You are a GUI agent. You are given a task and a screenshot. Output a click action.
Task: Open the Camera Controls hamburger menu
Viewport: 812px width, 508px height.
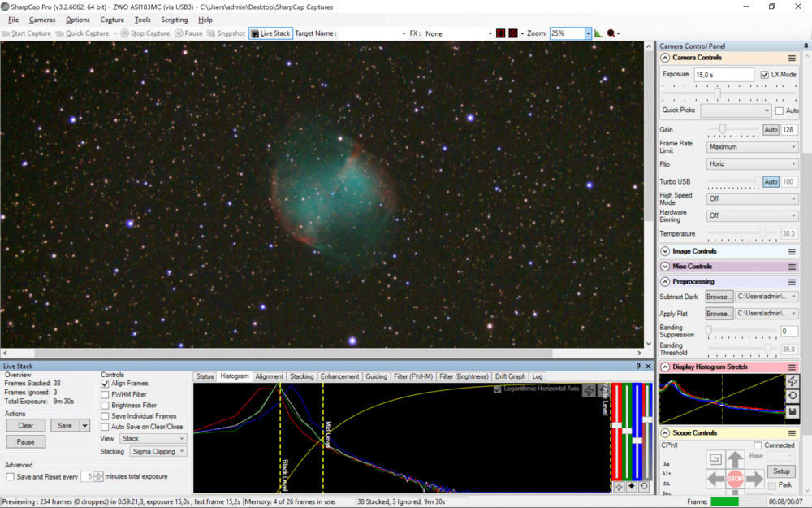792,59
